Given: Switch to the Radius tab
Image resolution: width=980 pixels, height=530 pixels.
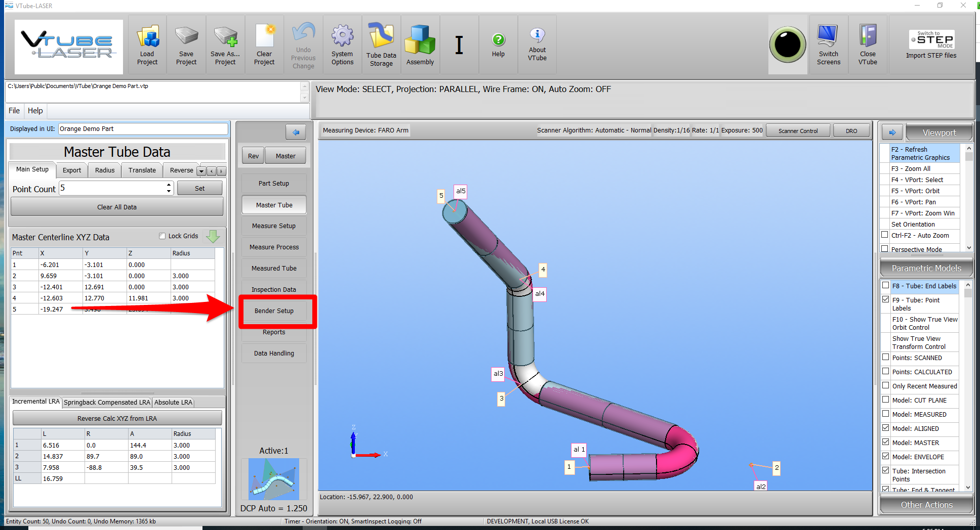Looking at the screenshot, I should [105, 170].
